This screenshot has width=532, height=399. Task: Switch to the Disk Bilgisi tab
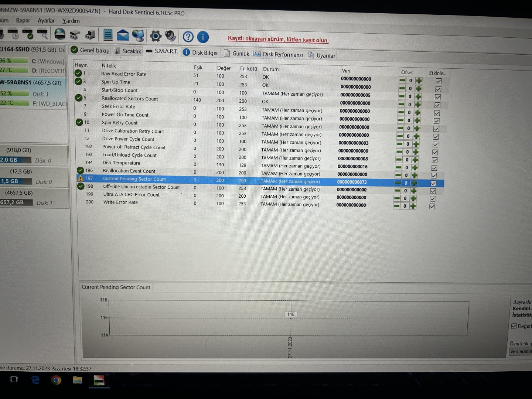(201, 52)
